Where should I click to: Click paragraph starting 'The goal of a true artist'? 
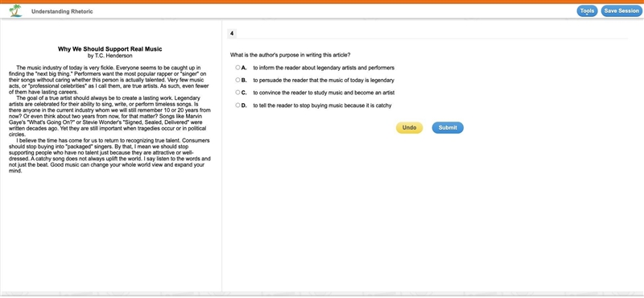click(x=109, y=116)
